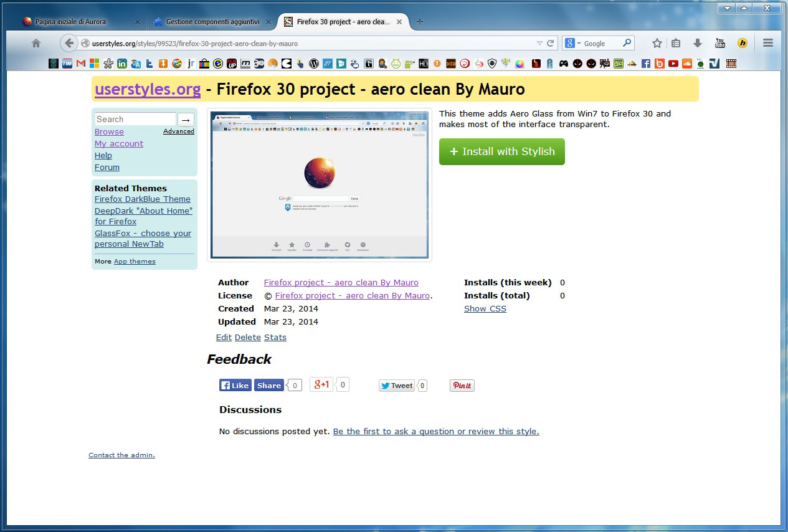The height and width of the screenshot is (532, 788).
Task: Switch to Gestione componenti aggiuntivi tab
Action: (212, 21)
